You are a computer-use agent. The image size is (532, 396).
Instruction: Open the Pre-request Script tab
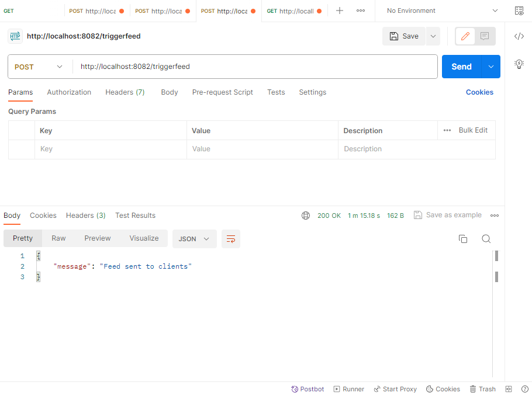[x=222, y=92]
